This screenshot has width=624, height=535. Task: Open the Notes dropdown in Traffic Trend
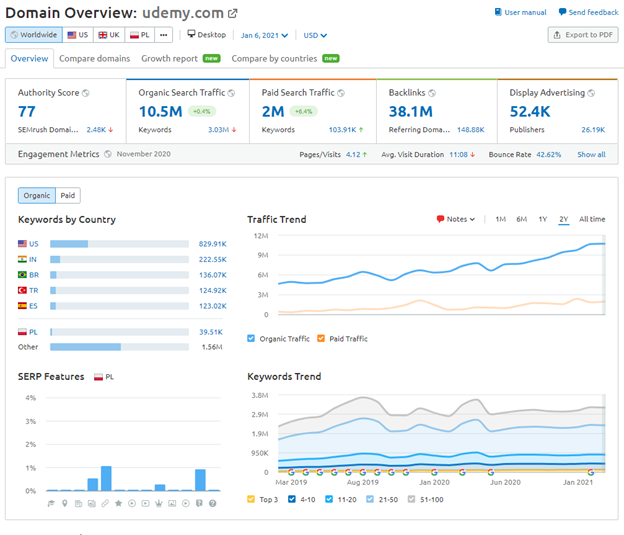(x=456, y=219)
